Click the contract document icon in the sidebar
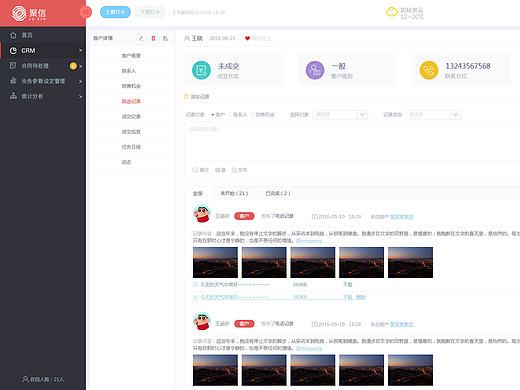Image resolution: width=520 pixels, height=390 pixels. (13, 65)
